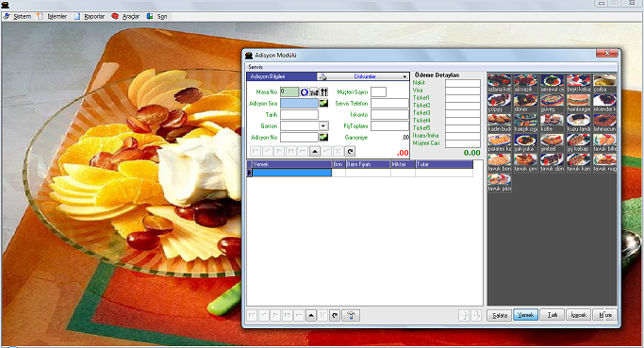Select the tavuk pizza food item
This screenshot has height=348, width=644.
tap(500, 183)
